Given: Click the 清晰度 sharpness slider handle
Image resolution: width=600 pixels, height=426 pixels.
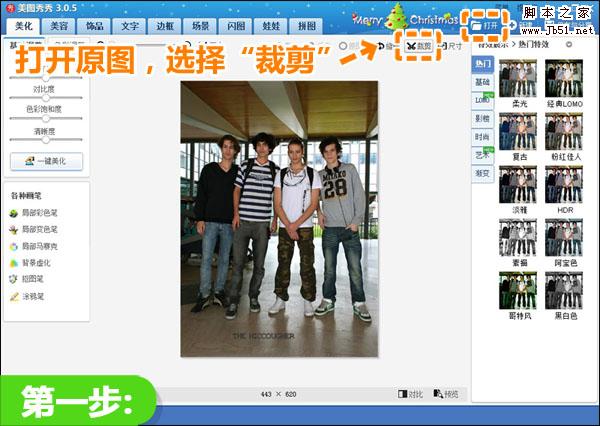Looking at the screenshot, I should pyautogui.click(x=46, y=140).
